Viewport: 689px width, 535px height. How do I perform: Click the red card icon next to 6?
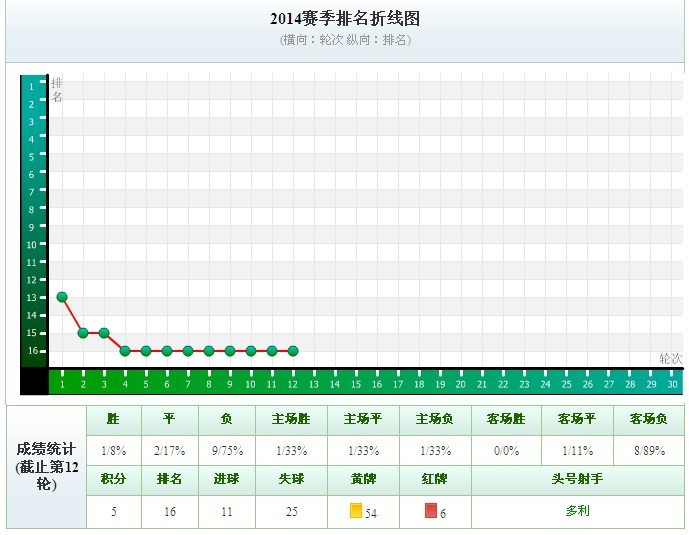[431, 511]
